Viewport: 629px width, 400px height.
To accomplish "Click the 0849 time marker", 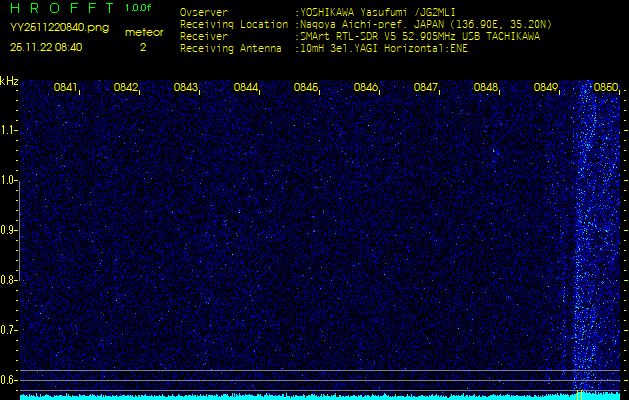I will [546, 87].
